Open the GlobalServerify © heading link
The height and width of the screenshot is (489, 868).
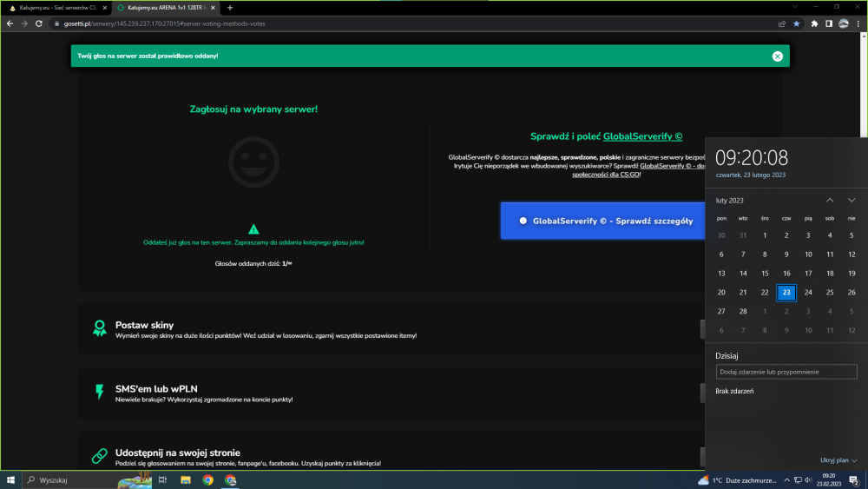(x=642, y=136)
